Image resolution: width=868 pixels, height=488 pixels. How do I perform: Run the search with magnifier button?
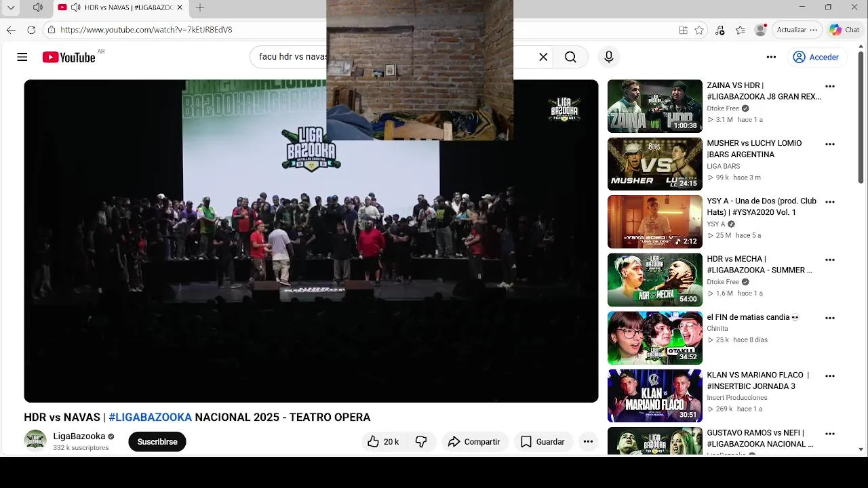[x=570, y=57]
